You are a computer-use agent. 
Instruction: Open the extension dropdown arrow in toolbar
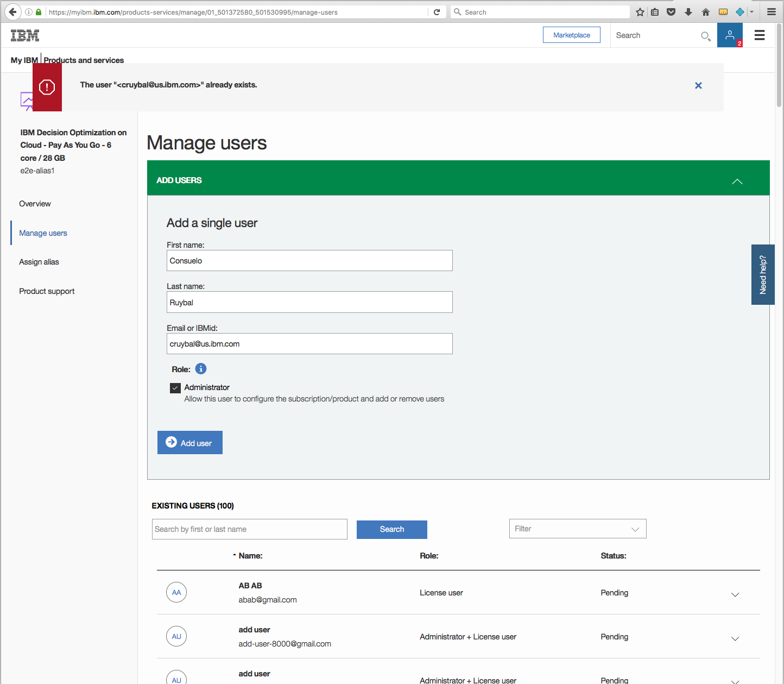click(x=752, y=12)
